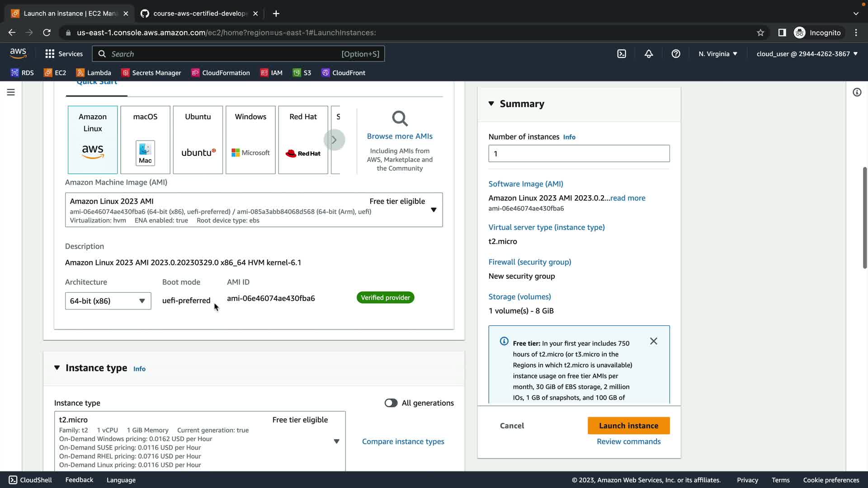The height and width of the screenshot is (488, 868).
Task: Expand the Amazon Linux 2023 AMI dropdown
Action: (433, 210)
